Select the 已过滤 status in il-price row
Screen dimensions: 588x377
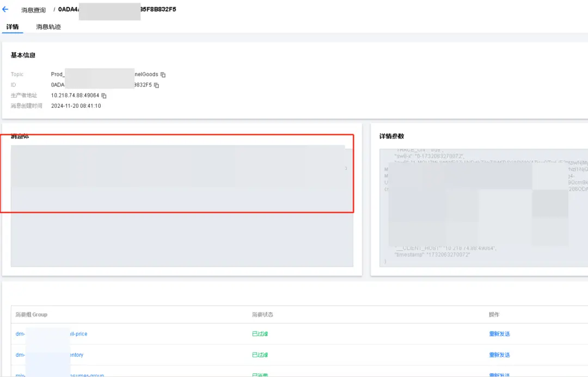[x=260, y=333]
